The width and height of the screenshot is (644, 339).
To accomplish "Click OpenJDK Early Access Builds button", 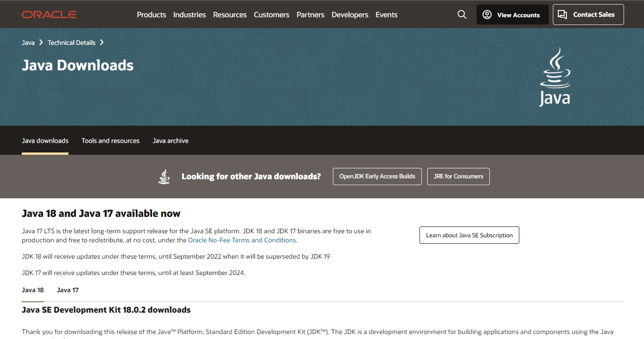I will 377,177.
